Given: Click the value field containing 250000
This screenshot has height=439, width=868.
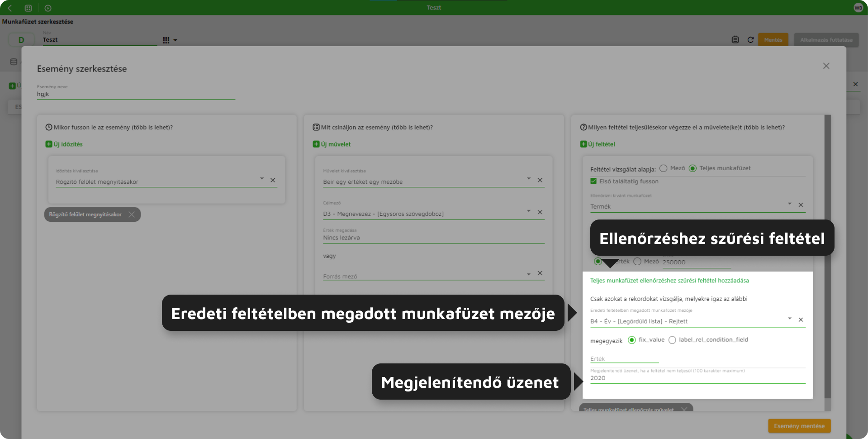Looking at the screenshot, I should click(x=697, y=262).
